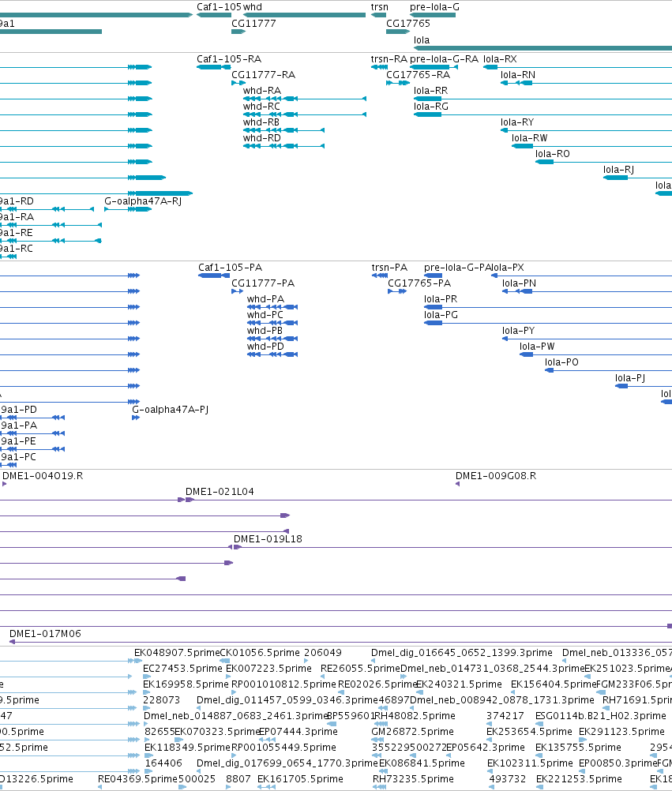Screen dimensions: 672x791
Task: Click transcript lola-RW label
Action: click(x=530, y=138)
